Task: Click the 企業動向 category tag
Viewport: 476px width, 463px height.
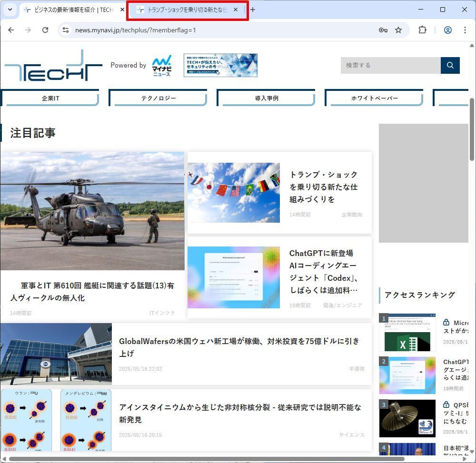Action: tap(352, 215)
